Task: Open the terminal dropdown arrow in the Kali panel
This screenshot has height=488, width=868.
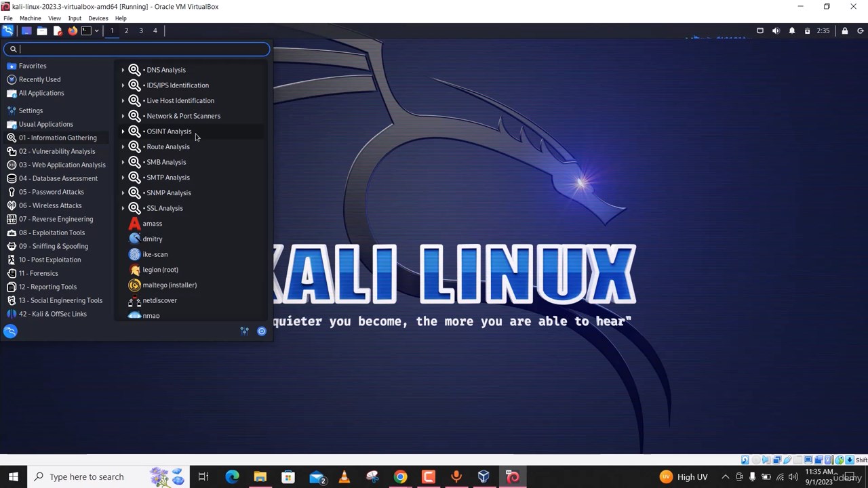Action: click(96, 30)
